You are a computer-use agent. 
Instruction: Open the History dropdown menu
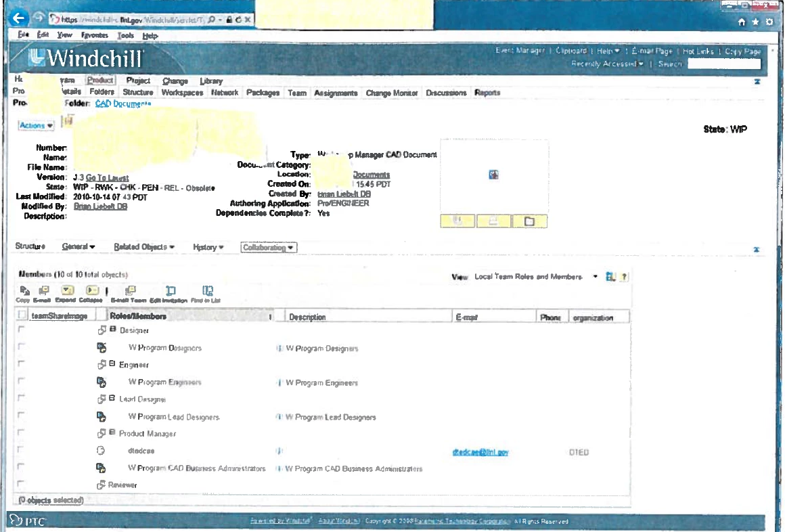(x=208, y=247)
